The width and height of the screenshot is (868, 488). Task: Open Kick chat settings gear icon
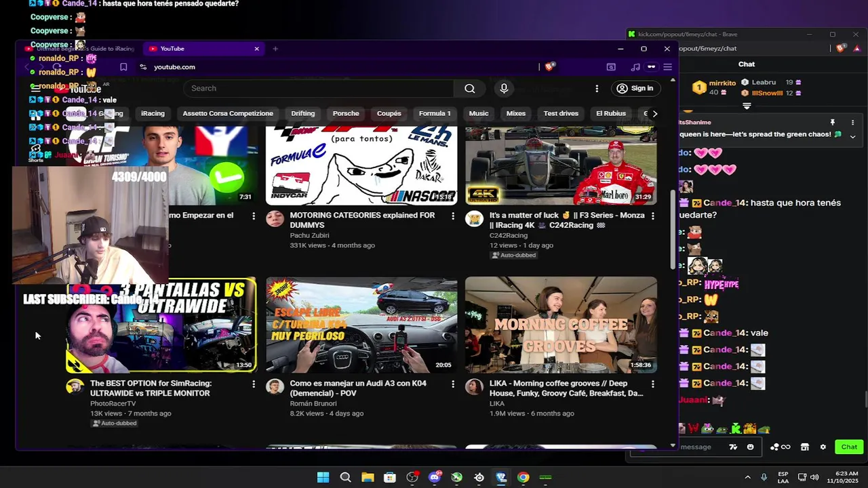(823, 447)
